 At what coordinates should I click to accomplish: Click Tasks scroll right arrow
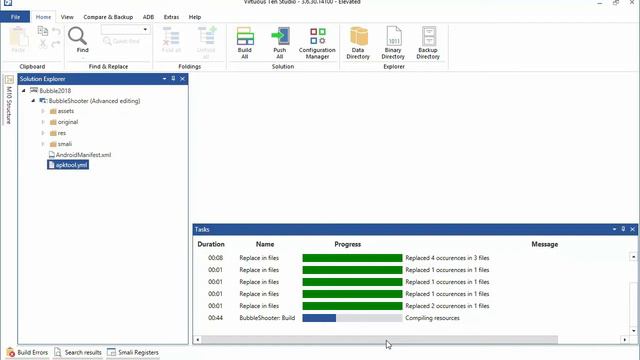coord(625,340)
